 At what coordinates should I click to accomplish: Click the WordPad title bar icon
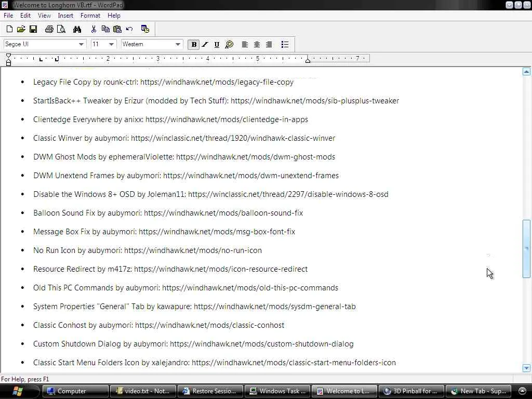click(4, 5)
